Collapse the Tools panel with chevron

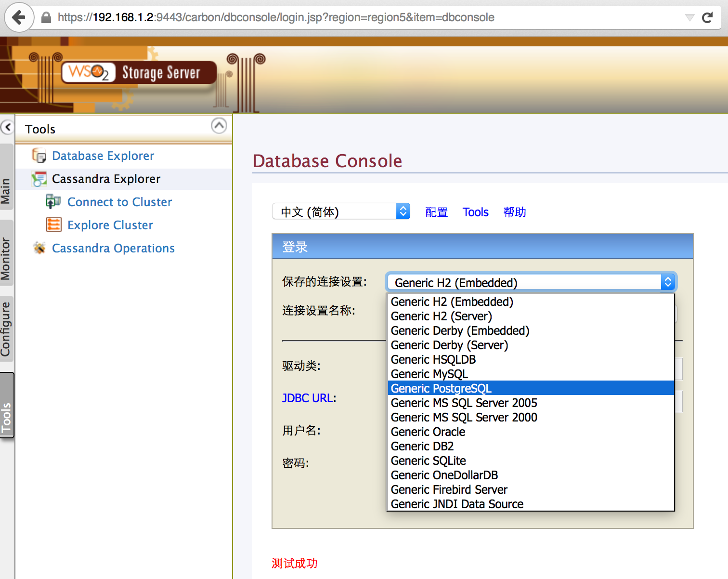(x=219, y=126)
